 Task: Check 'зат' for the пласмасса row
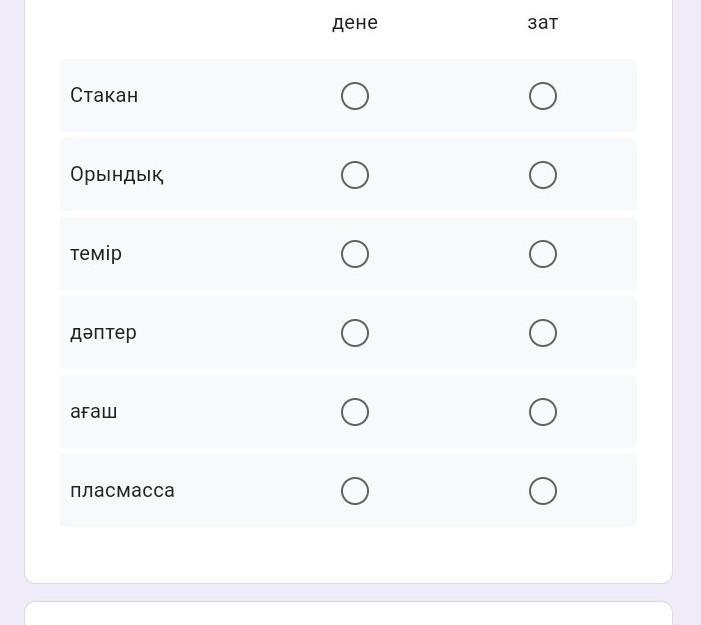point(543,491)
